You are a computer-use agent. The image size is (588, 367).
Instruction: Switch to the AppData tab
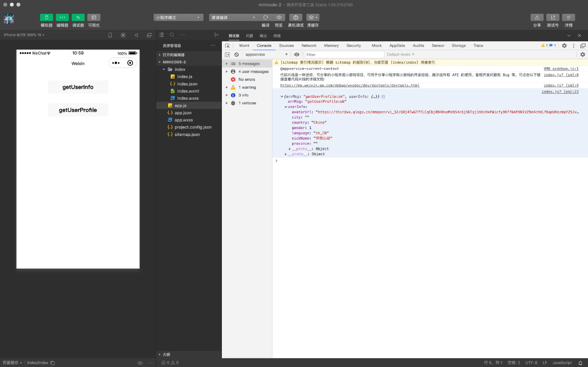coord(397,45)
